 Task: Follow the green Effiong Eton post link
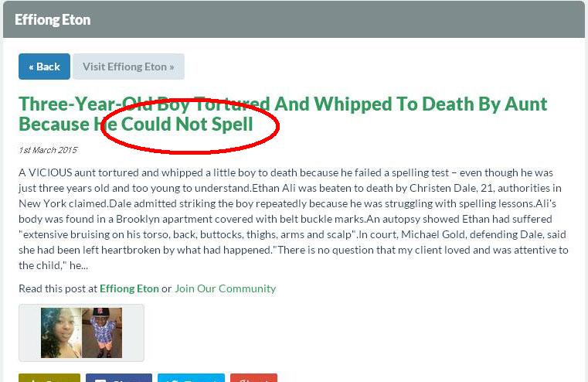[129, 288]
